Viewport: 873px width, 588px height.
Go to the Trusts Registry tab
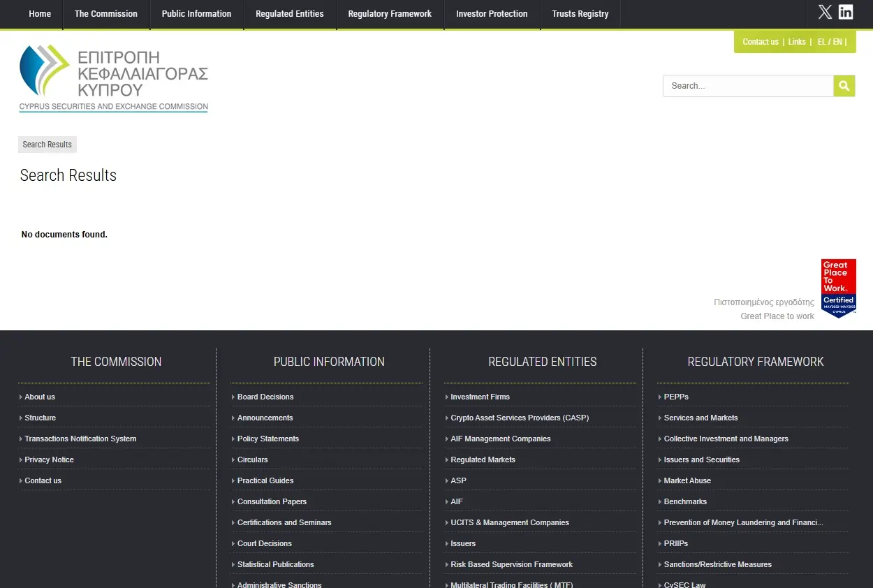[x=580, y=14]
